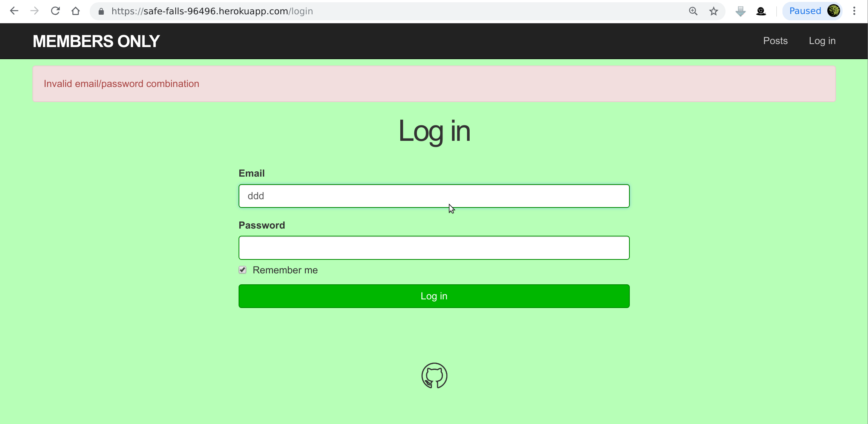Click the browser forward arrow
The height and width of the screenshot is (424, 868).
point(34,11)
